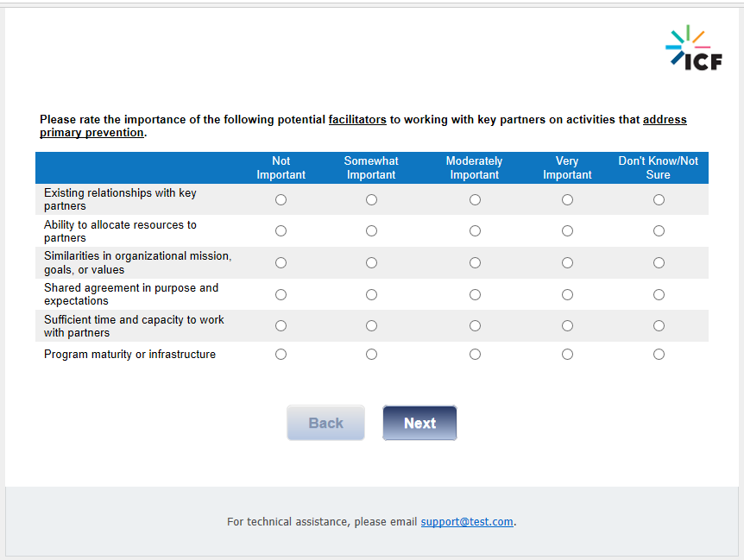Choose Don't Know for Existing relationships
The width and height of the screenshot is (744, 560).
(659, 199)
